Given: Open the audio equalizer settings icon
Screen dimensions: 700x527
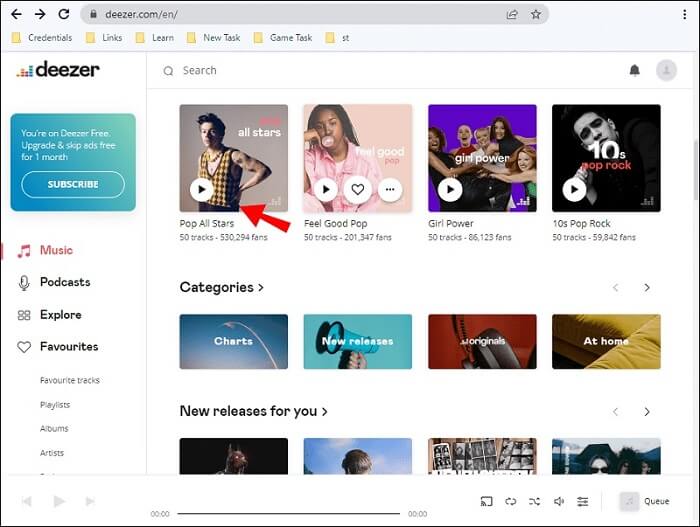Looking at the screenshot, I should (x=583, y=501).
